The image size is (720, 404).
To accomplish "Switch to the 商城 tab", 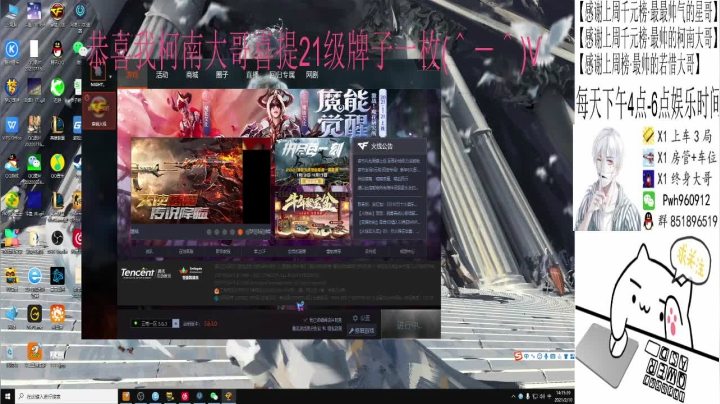I will pos(192,75).
